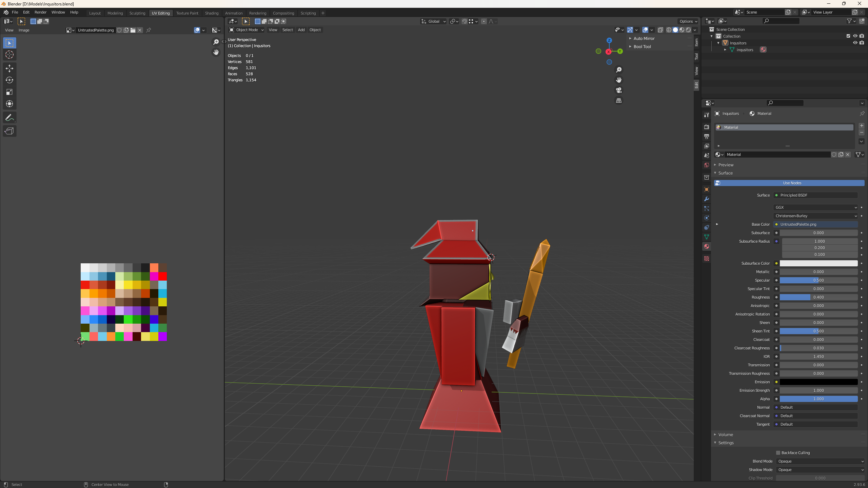The height and width of the screenshot is (488, 868).
Task: Enable the Backface Culling checkbox
Action: point(778,453)
